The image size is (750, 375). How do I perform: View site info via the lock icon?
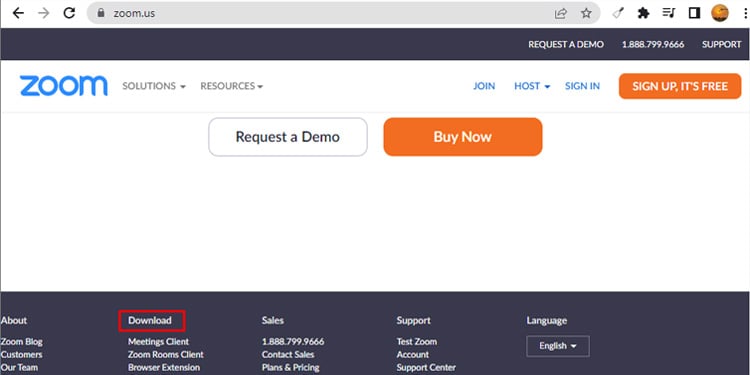[x=100, y=13]
